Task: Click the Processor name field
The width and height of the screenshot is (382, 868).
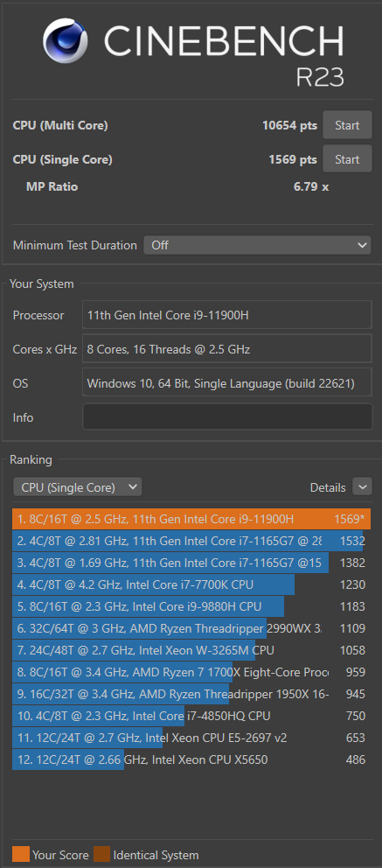Action: [227, 315]
